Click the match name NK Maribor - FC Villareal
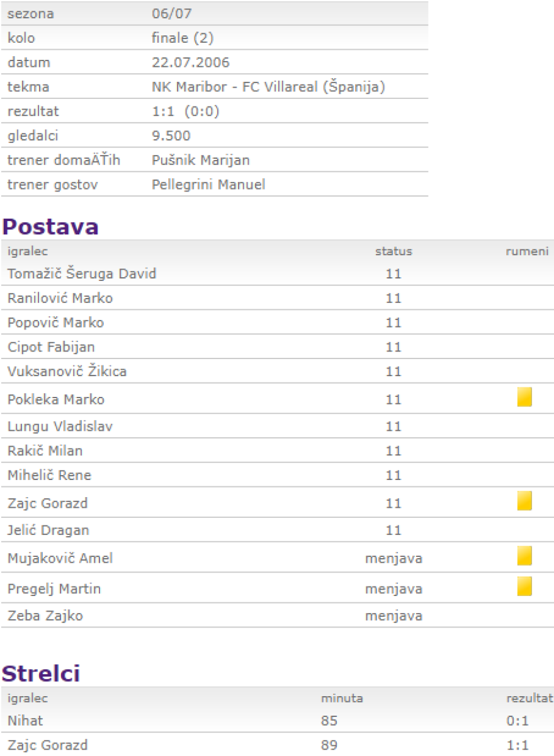The width and height of the screenshot is (554, 756). tap(268, 87)
